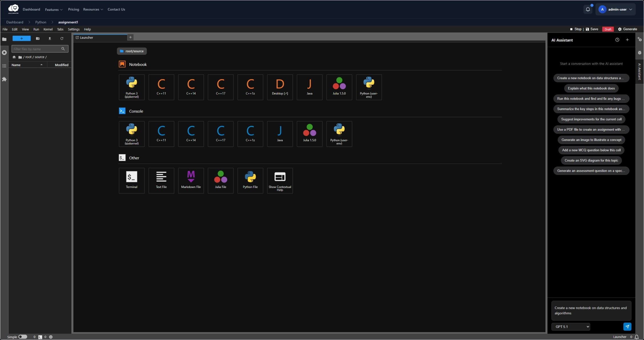
Task: Choose 'Add a new MCQ question' suggestion
Action: coord(591,150)
